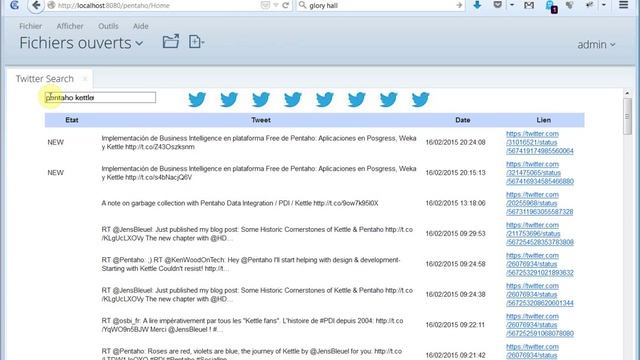The image size is (640, 360).
Task: Click the date 16/02/2015 09:22:11
Action: 456,325
